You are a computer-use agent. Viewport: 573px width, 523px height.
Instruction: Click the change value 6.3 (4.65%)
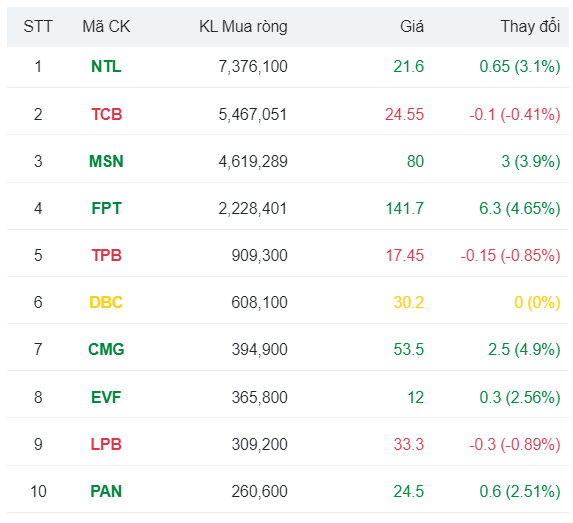pyautogui.click(x=520, y=208)
